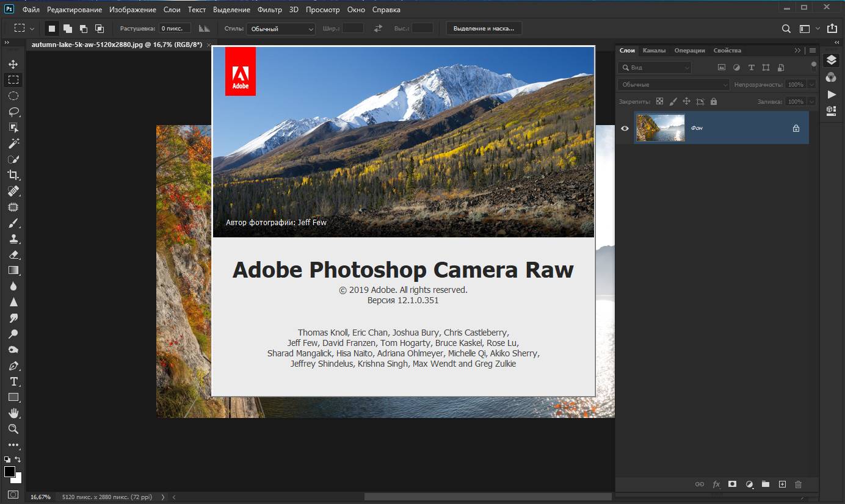
Task: Add a layer mask from panel footer
Action: click(x=733, y=484)
